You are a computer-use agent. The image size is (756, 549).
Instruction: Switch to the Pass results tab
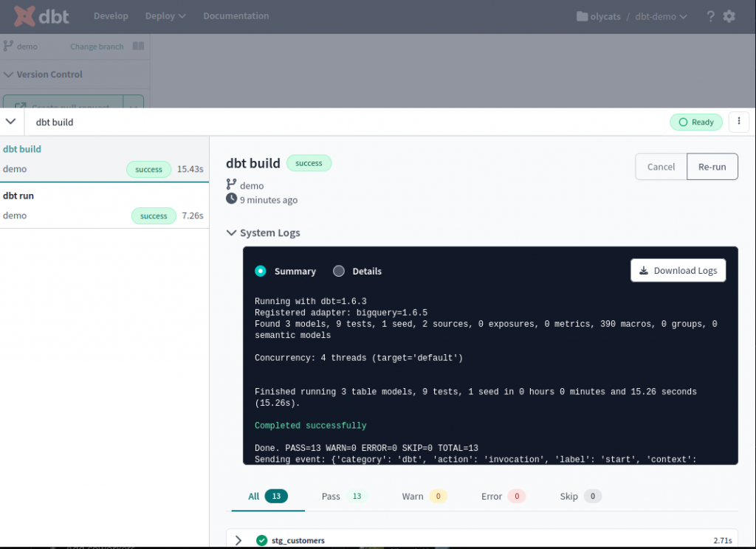344,496
